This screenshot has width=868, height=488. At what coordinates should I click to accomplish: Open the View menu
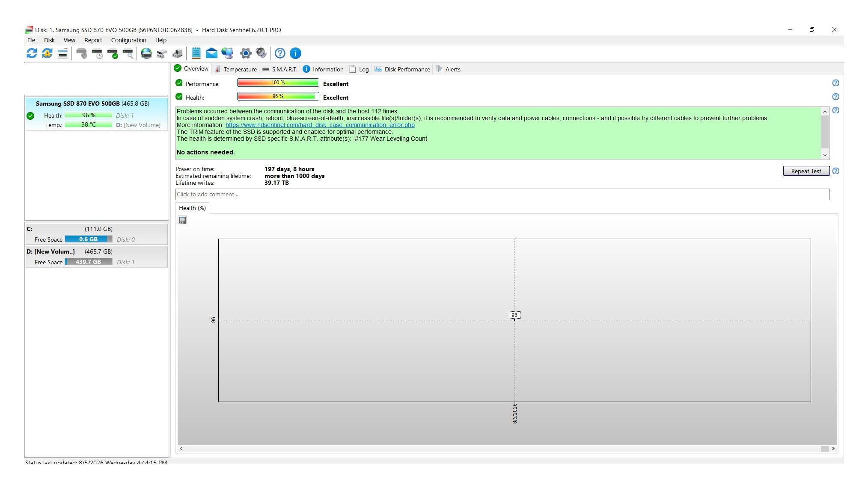69,40
